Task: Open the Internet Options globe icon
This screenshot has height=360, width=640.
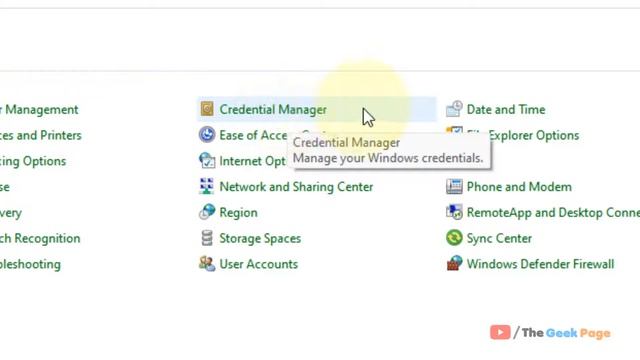Action: tap(207, 160)
